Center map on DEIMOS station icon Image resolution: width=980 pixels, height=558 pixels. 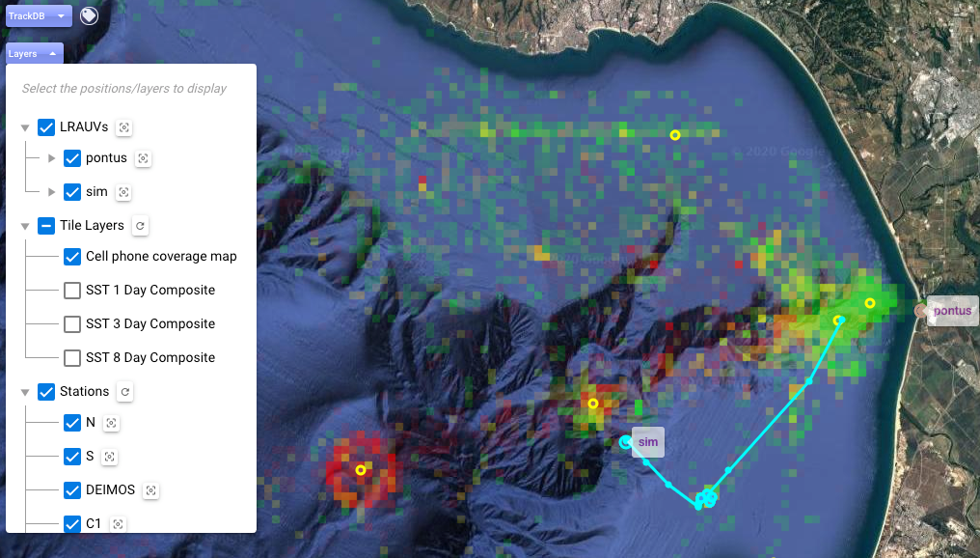coord(150,490)
